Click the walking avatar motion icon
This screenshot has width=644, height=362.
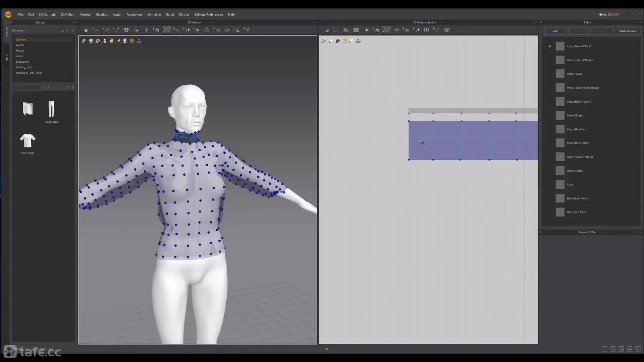(247, 30)
